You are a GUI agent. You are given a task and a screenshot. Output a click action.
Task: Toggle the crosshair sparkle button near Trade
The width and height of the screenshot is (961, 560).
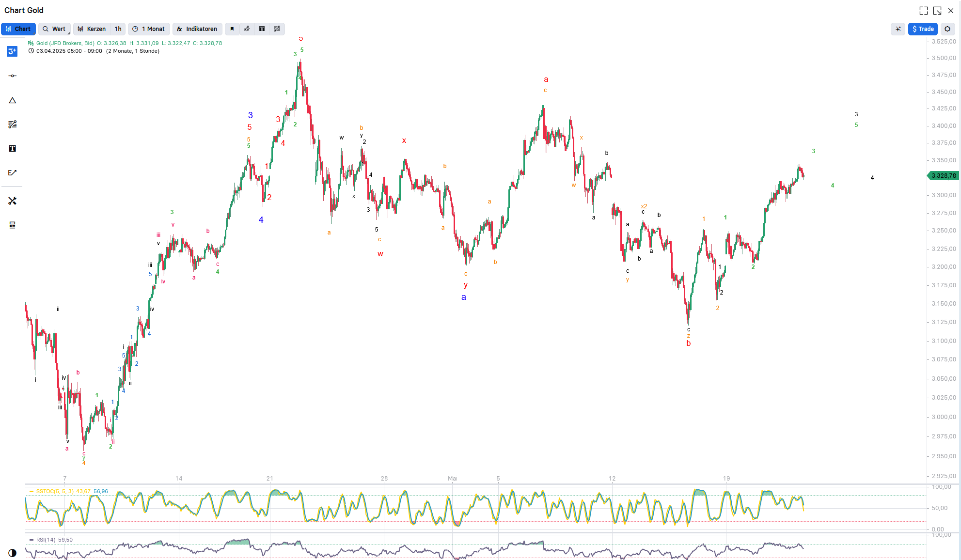pos(898,29)
